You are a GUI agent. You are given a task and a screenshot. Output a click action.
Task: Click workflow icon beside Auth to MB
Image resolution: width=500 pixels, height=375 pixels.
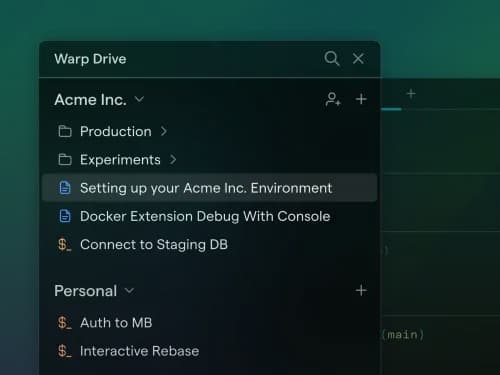coord(64,323)
